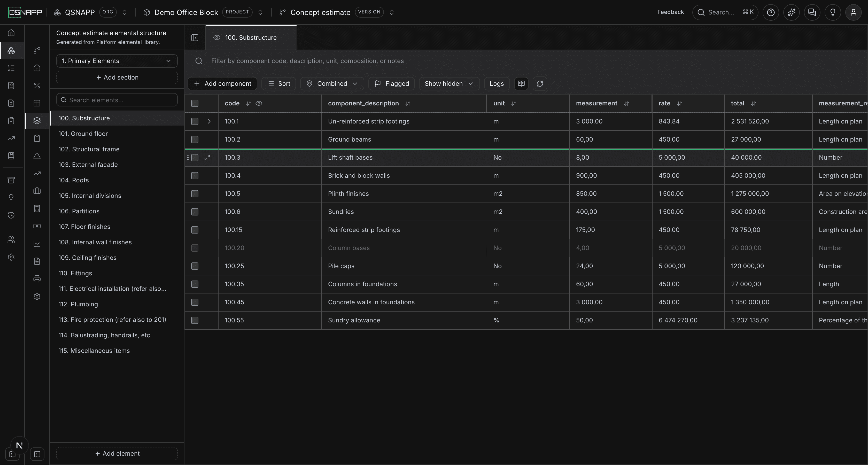Click the Add section button

pos(117,78)
